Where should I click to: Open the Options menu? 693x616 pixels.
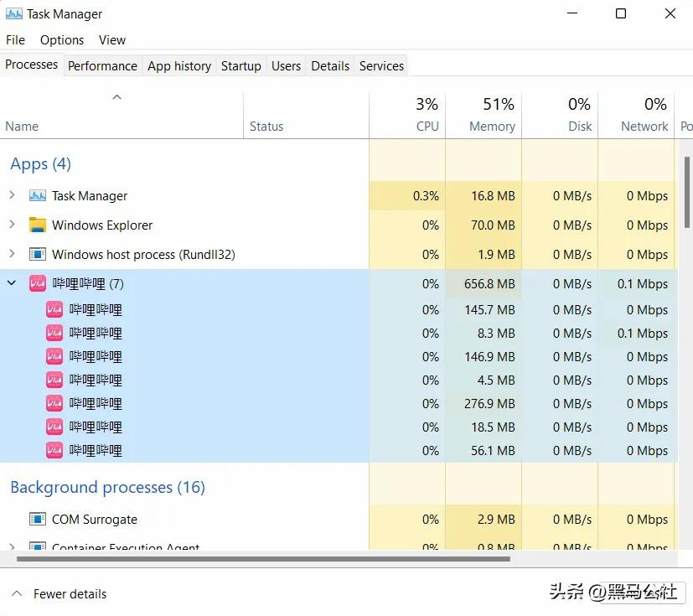click(x=62, y=40)
